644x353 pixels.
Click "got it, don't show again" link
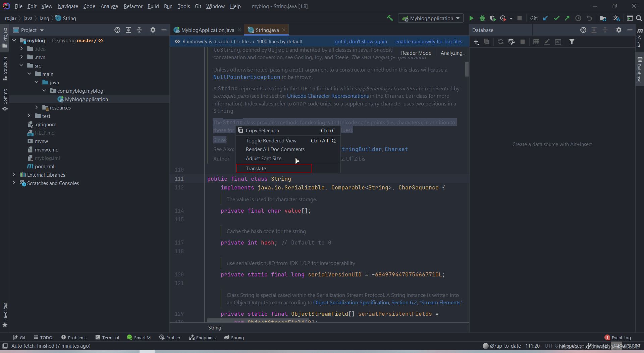click(x=361, y=42)
